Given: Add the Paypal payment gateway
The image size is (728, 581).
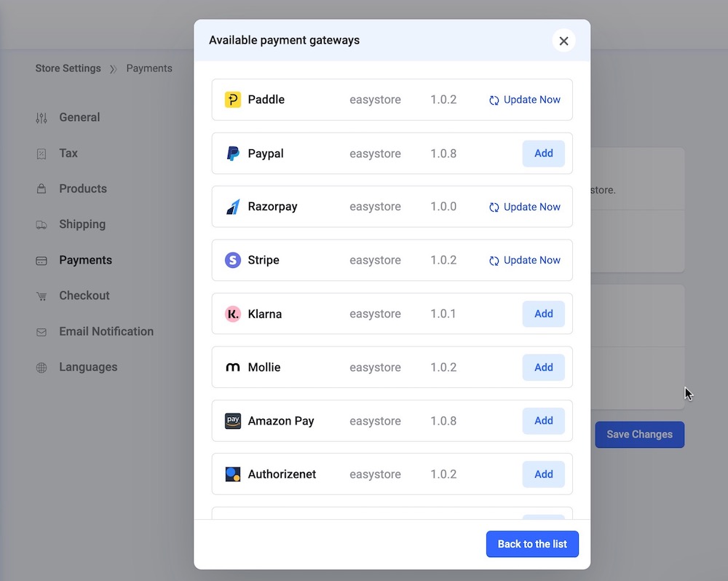Looking at the screenshot, I should [x=543, y=154].
